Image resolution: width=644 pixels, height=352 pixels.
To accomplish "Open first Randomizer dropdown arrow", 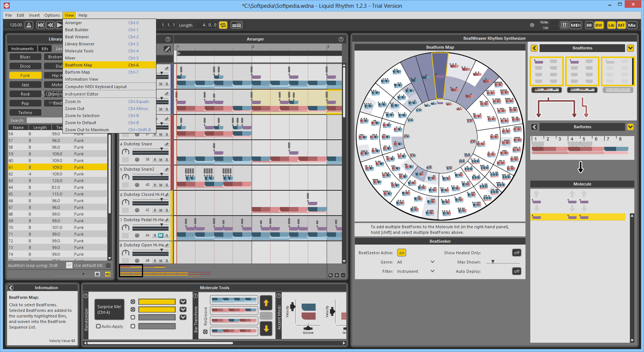I will point(183,301).
